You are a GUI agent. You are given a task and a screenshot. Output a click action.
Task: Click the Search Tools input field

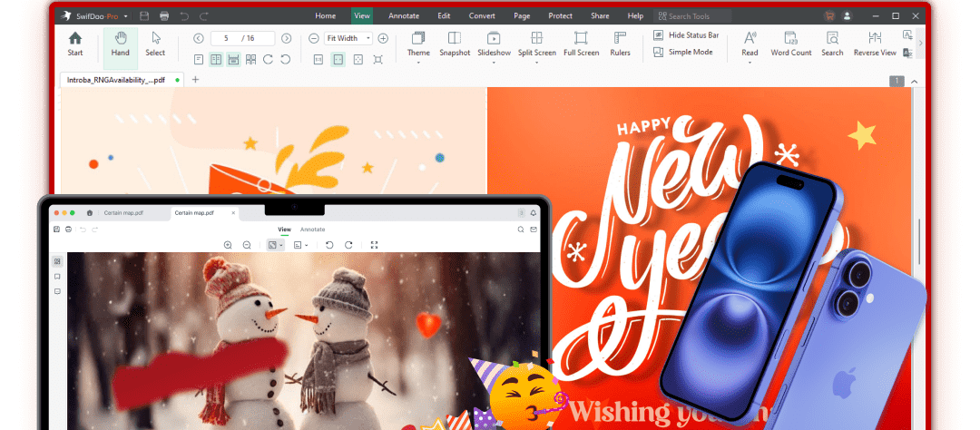pyautogui.click(x=697, y=16)
